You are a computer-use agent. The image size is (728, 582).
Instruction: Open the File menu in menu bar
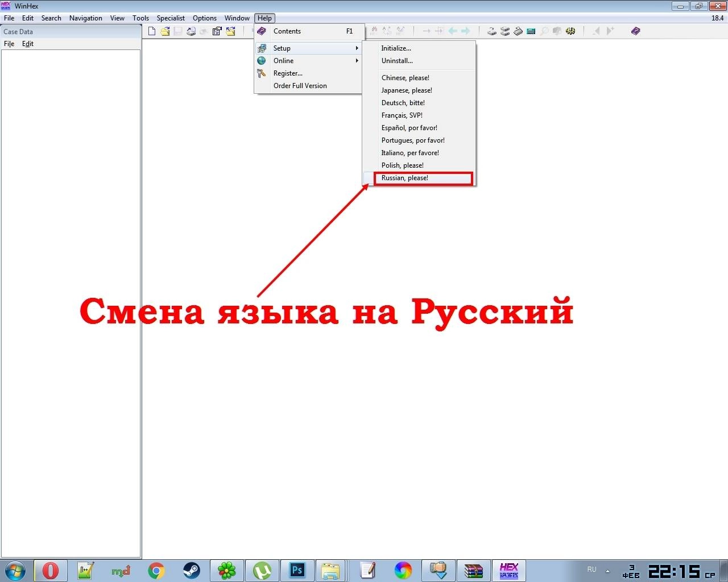(x=9, y=18)
